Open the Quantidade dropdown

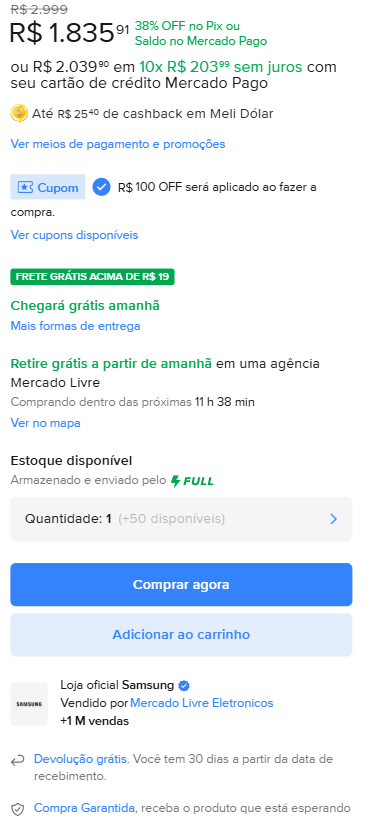[181, 519]
